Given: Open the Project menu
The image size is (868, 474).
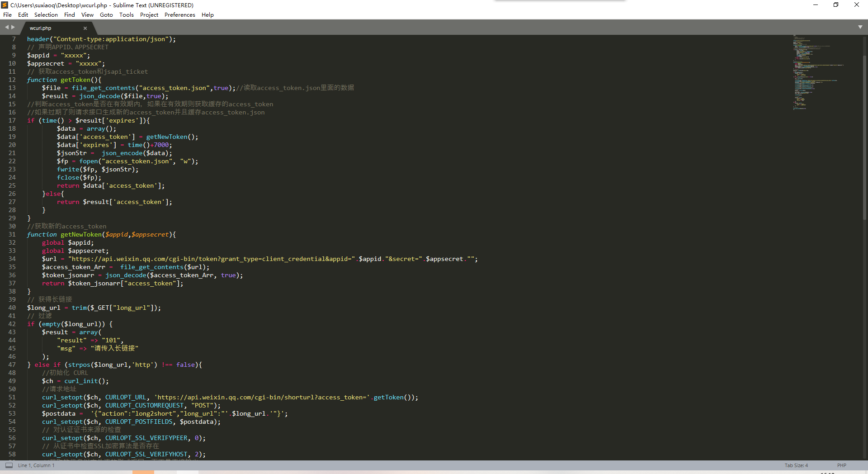Looking at the screenshot, I should (149, 15).
